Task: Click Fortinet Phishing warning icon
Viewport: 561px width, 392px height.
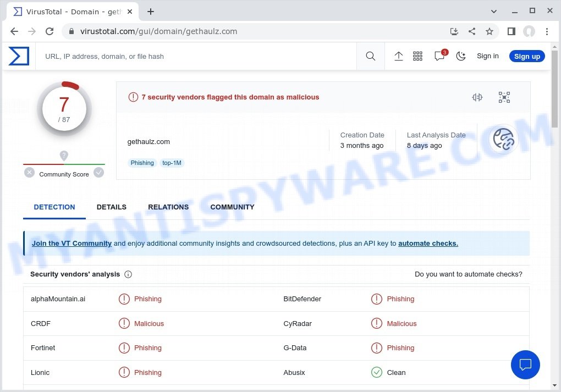Action: [x=124, y=348]
